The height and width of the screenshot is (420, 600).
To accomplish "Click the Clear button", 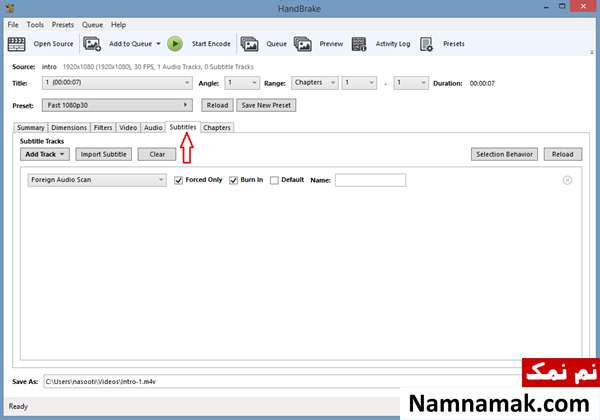I will pos(157,154).
